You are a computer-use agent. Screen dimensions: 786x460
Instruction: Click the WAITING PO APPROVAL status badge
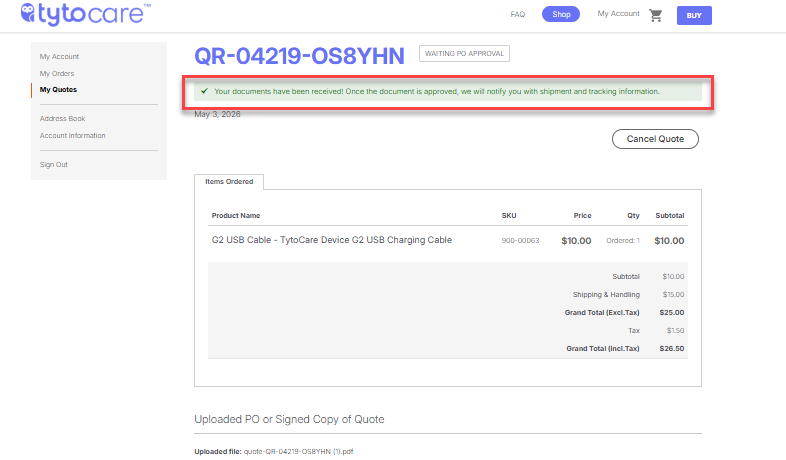click(x=464, y=54)
